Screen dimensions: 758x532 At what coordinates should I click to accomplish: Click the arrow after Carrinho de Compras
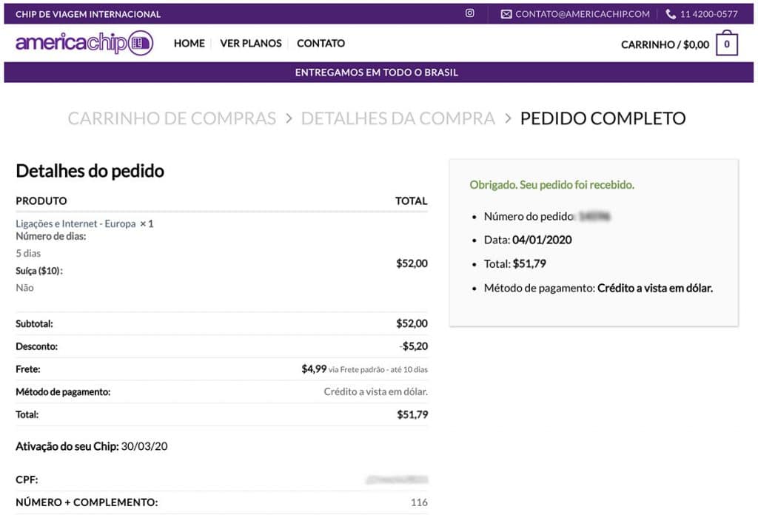[288, 118]
